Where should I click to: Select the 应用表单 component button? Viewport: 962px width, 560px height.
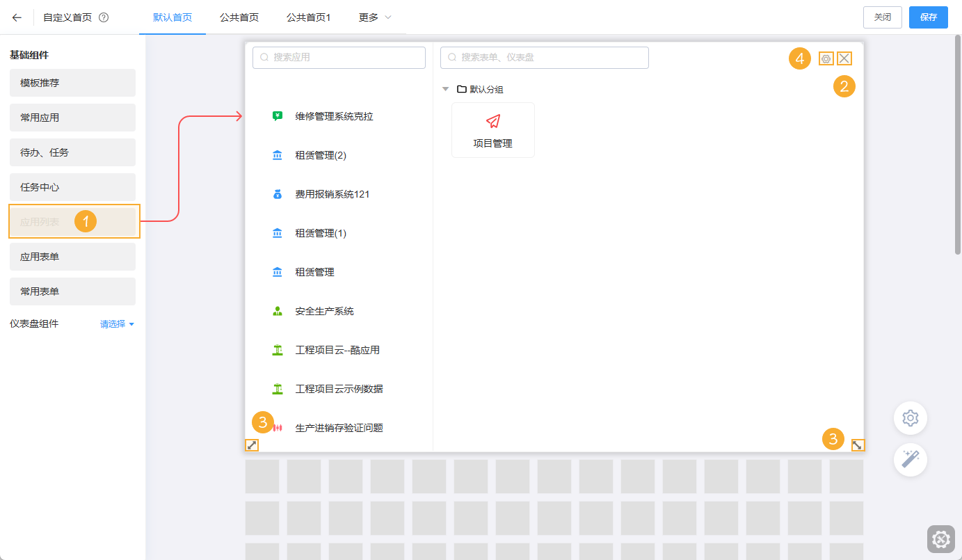72,256
